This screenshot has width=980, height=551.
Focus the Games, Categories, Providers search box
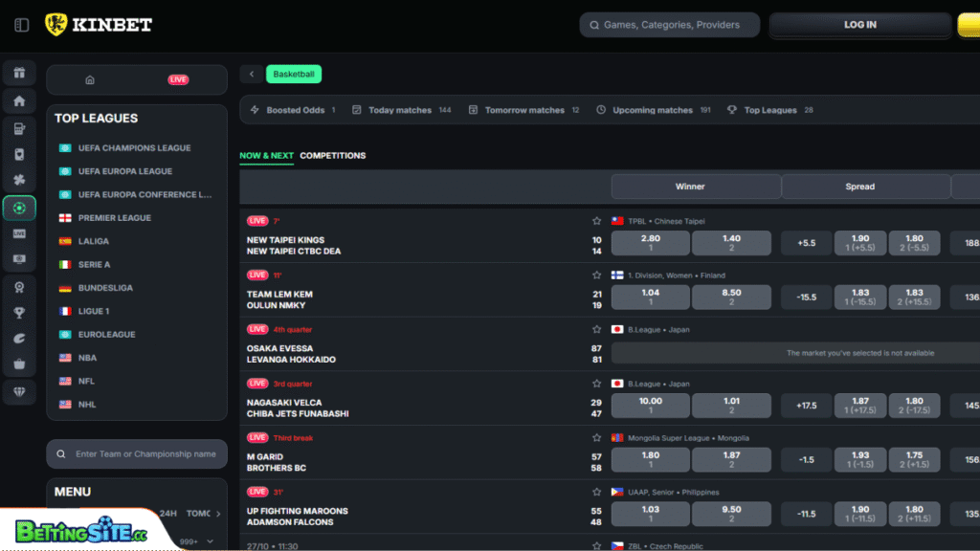pyautogui.click(x=669, y=25)
